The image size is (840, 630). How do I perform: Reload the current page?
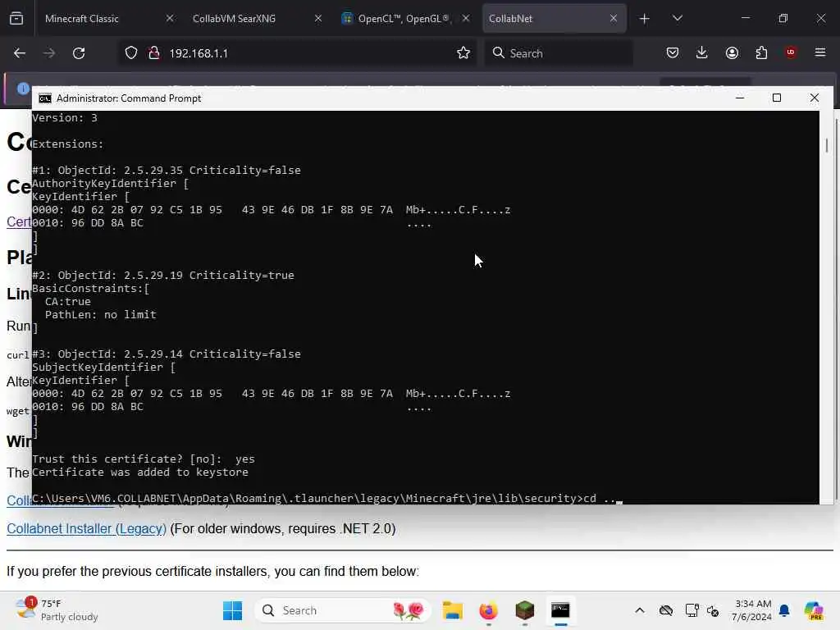tap(79, 53)
